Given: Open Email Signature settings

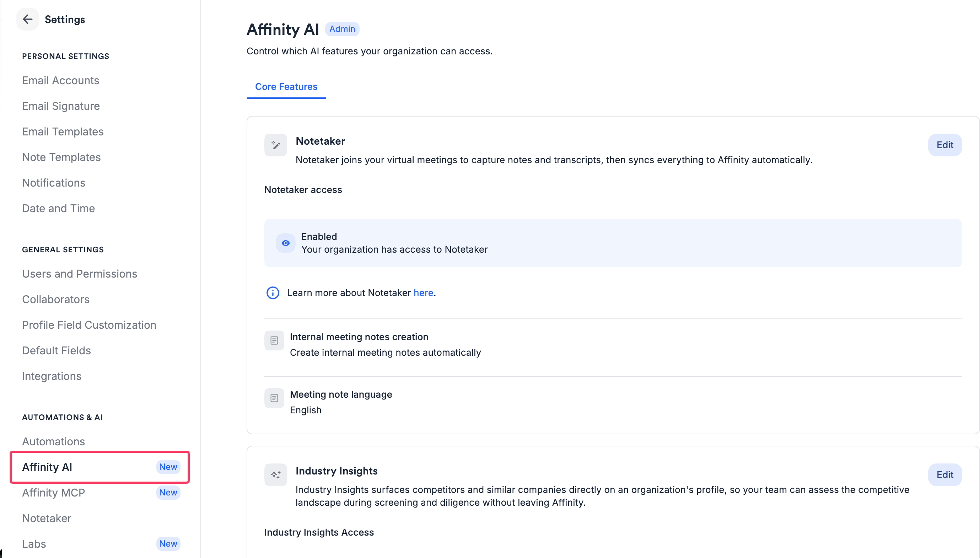Looking at the screenshot, I should point(61,106).
